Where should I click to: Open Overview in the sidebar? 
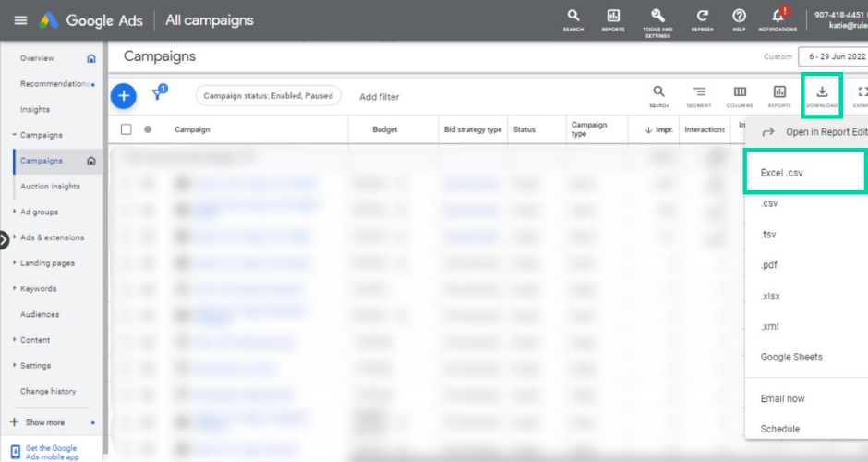click(37, 58)
